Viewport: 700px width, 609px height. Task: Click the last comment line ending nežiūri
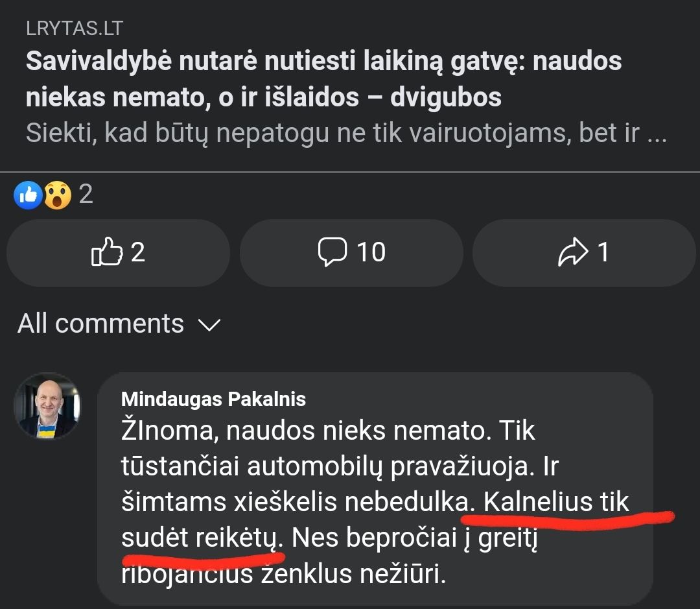(x=284, y=574)
